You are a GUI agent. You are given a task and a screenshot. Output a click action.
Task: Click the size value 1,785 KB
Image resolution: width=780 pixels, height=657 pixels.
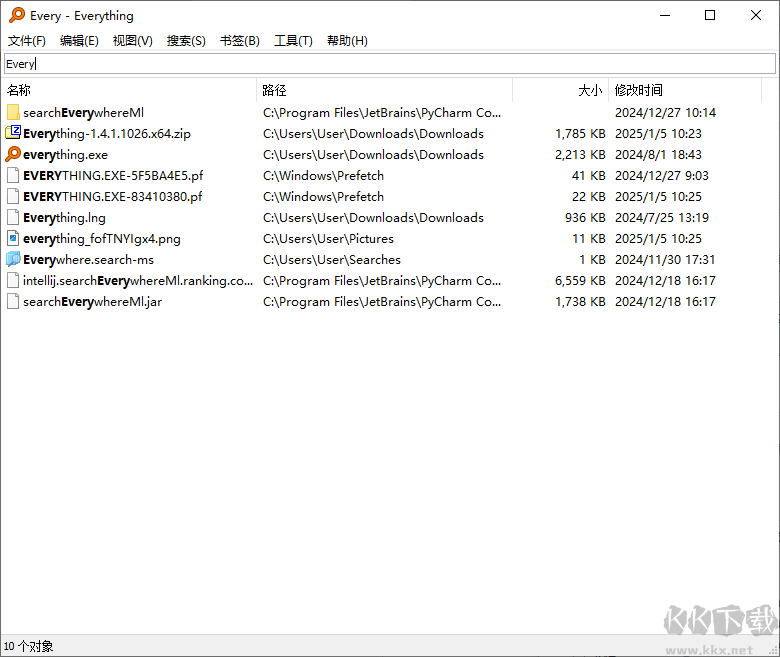pos(580,134)
